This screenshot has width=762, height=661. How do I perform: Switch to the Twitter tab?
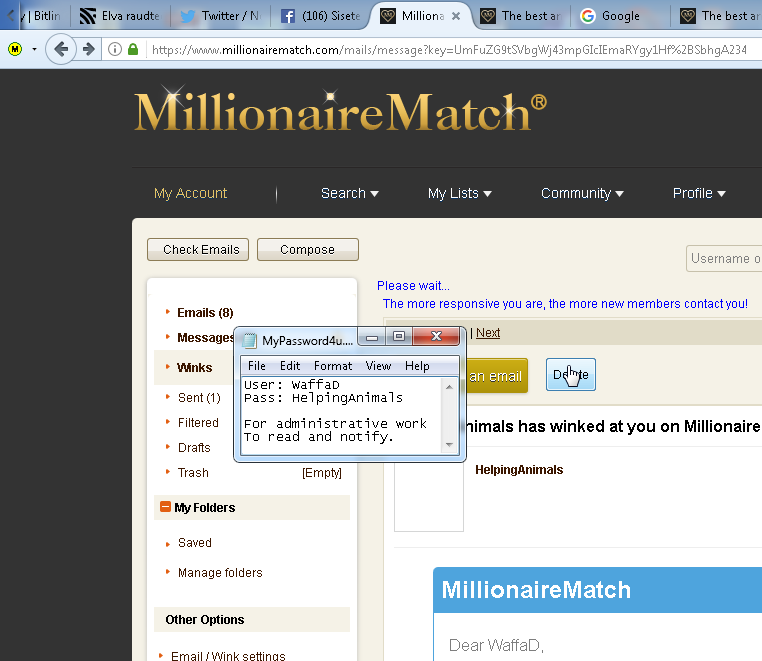(220, 16)
